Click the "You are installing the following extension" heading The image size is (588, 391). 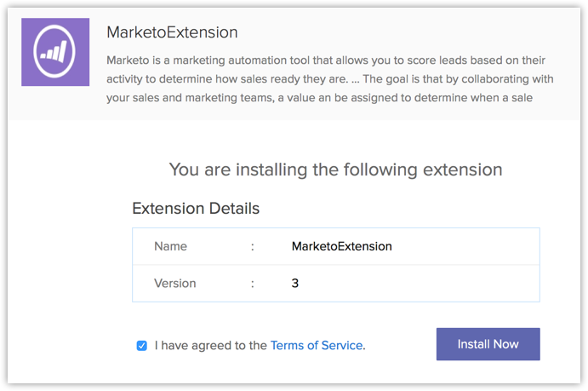[x=336, y=169]
